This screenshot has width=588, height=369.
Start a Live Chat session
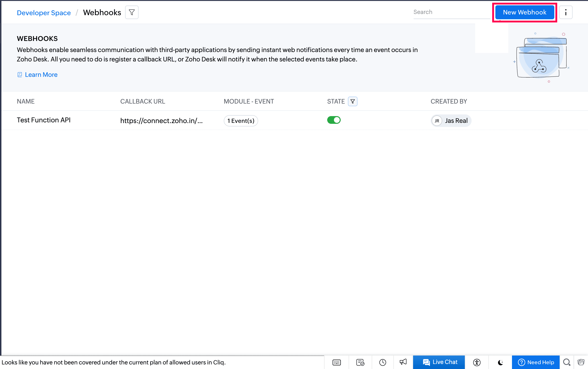point(439,362)
